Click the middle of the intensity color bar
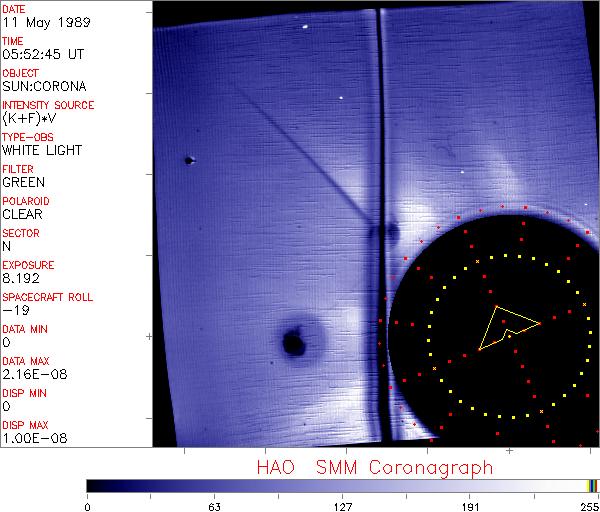This screenshot has height=512, width=600. (342, 485)
